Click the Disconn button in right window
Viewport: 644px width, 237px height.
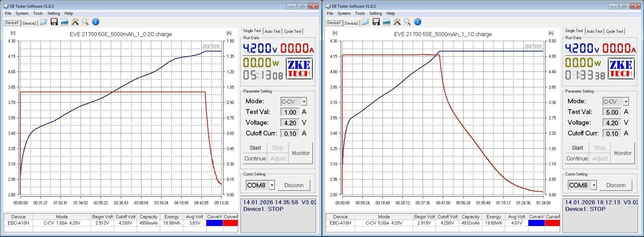point(616,185)
